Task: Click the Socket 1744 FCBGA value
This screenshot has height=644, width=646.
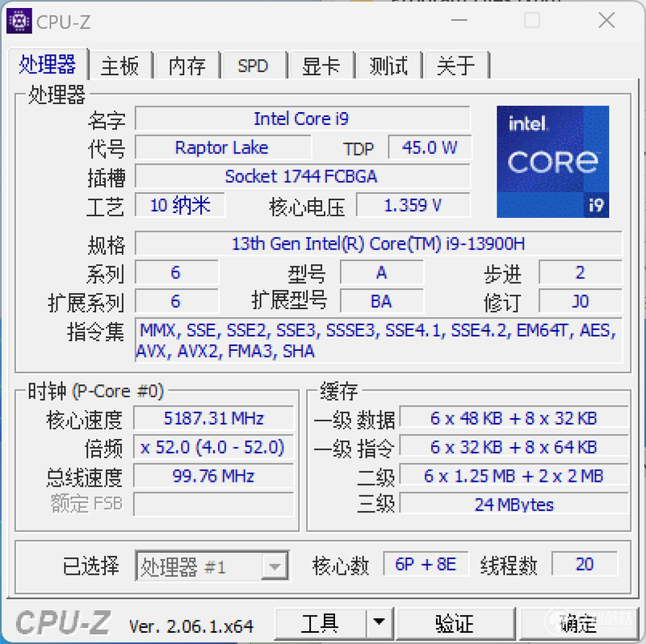Action: click(x=302, y=176)
